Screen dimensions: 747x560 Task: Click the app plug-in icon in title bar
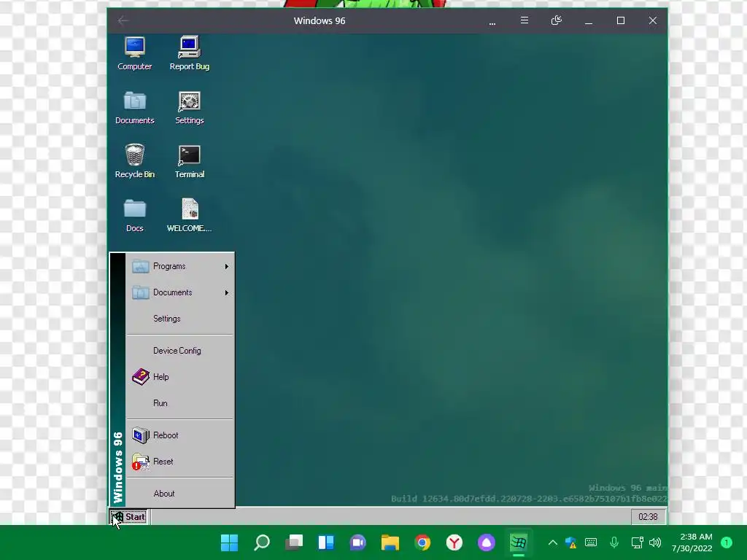556,20
